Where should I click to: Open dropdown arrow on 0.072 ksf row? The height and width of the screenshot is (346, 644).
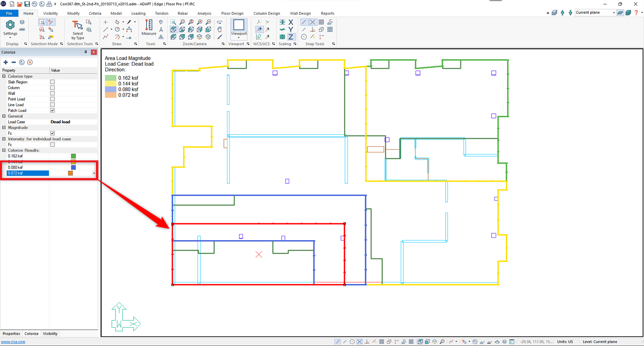94,173
